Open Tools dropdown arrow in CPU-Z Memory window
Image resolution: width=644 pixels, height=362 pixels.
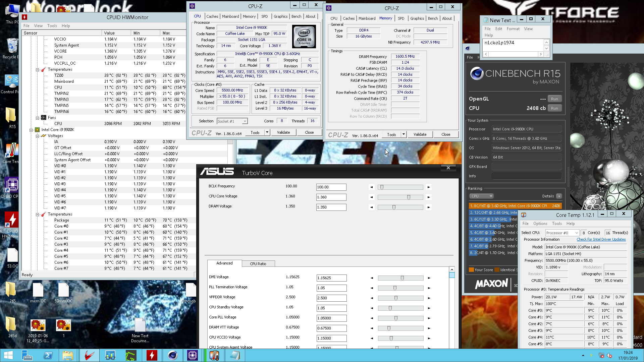coord(404,134)
